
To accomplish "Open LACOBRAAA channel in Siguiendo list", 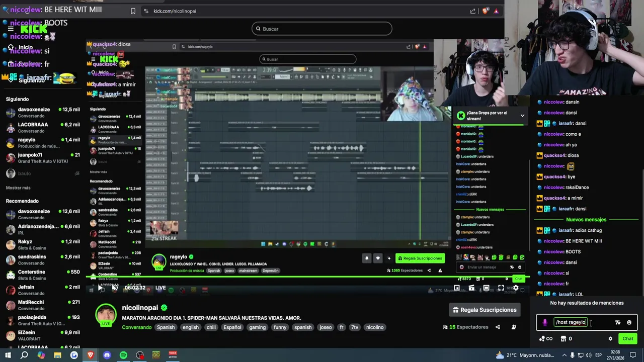I will 43,128.
